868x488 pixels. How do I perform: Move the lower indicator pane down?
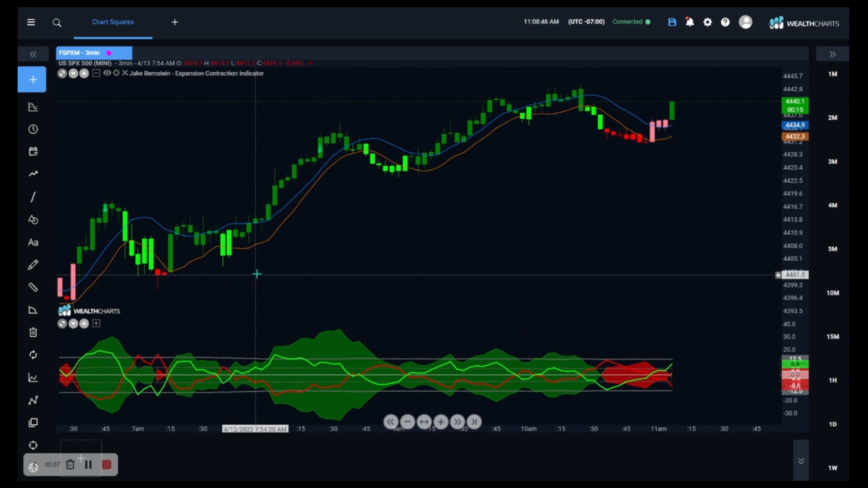pyautogui.click(x=73, y=324)
